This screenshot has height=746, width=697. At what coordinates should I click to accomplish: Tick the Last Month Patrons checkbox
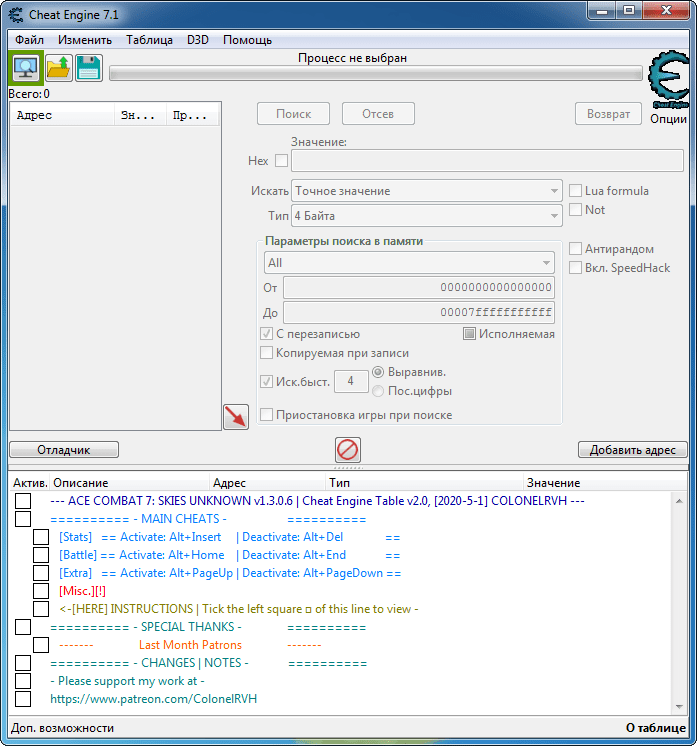(x=41, y=645)
